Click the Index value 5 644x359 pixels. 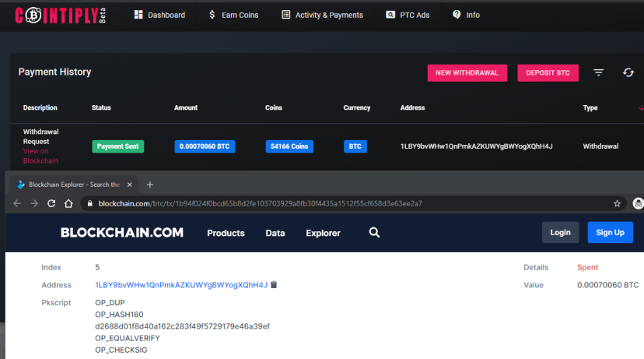click(97, 267)
